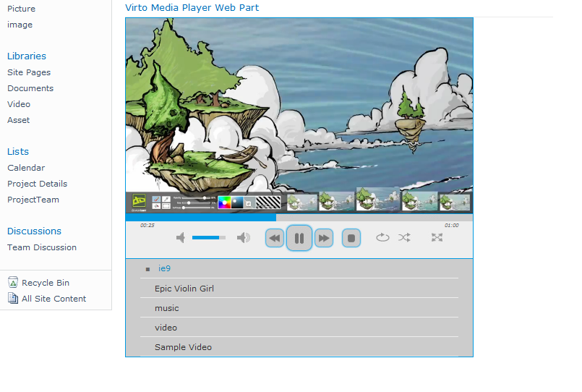Viewport: 582px width, 392px height.
Task: Toggle shuffle playback mode
Action: coord(404,237)
